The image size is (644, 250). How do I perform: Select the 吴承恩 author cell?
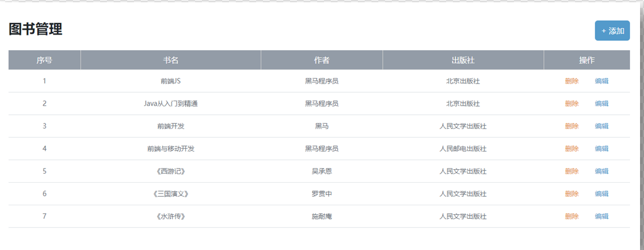322,171
